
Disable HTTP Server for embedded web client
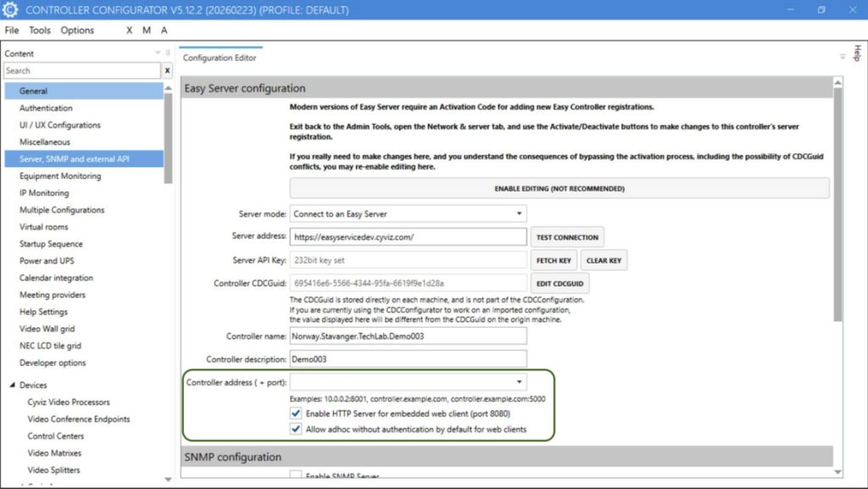(x=296, y=414)
